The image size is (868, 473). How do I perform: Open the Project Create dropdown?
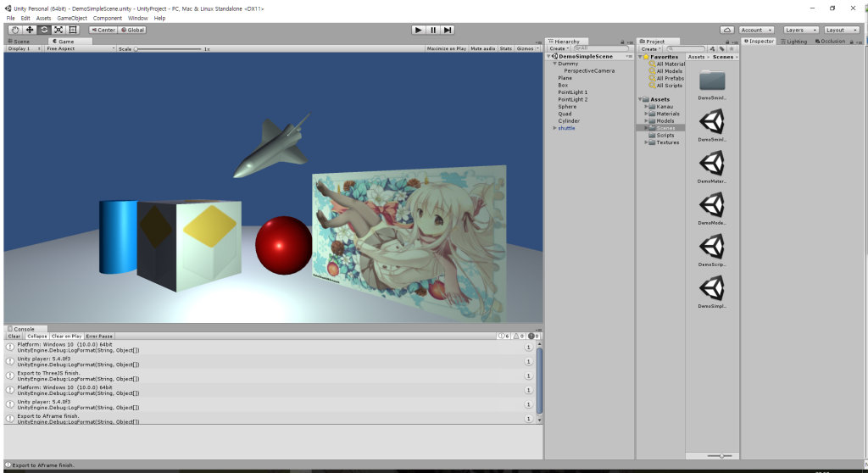point(651,48)
